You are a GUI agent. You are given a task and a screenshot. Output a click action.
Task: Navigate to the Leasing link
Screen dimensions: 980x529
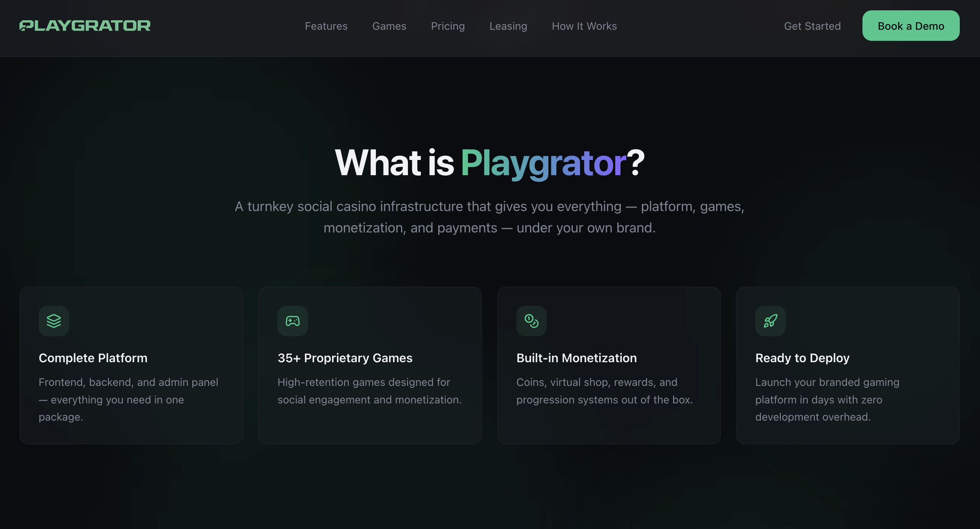(508, 26)
